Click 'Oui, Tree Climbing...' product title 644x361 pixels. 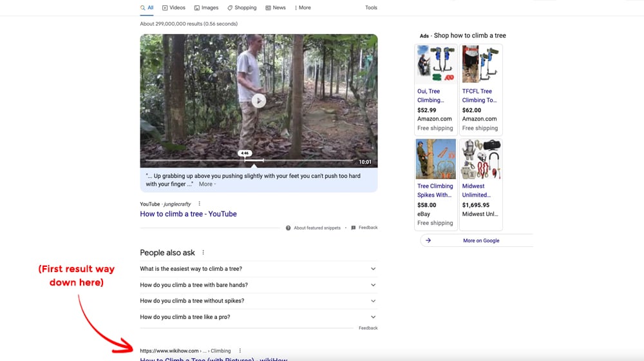click(x=430, y=95)
